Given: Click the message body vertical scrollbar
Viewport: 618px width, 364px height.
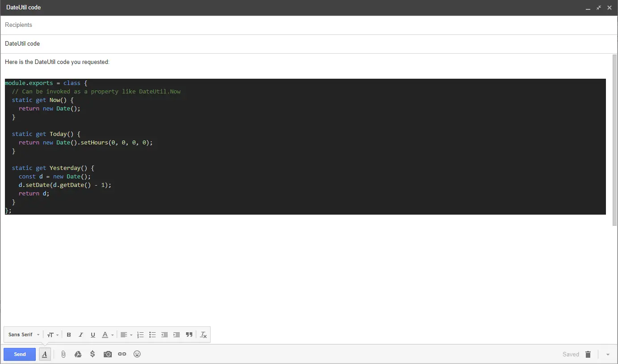Looking at the screenshot, I should 615,140.
